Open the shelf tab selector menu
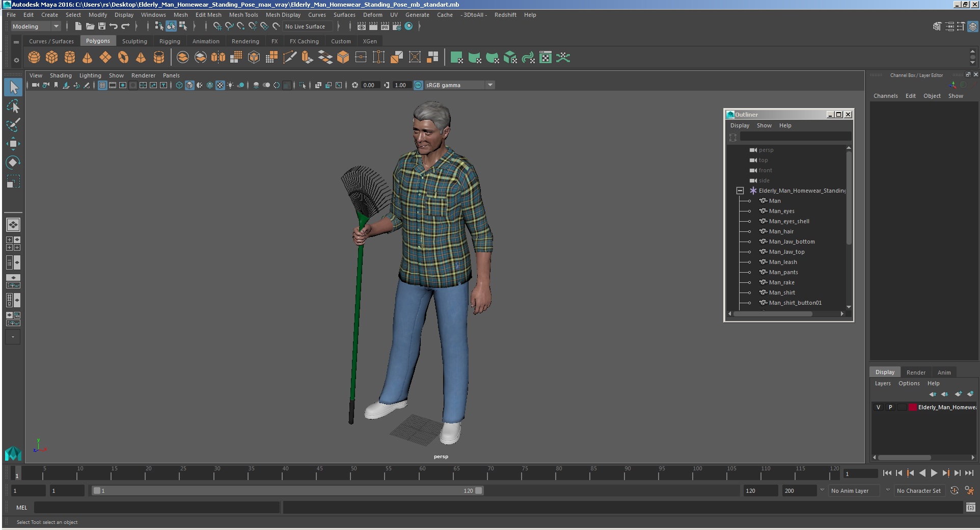980x530 pixels. [x=16, y=42]
